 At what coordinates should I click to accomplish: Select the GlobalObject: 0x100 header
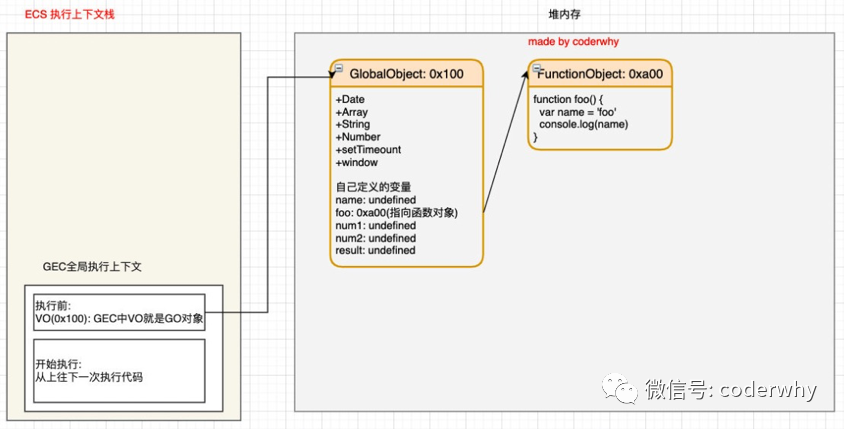[406, 74]
